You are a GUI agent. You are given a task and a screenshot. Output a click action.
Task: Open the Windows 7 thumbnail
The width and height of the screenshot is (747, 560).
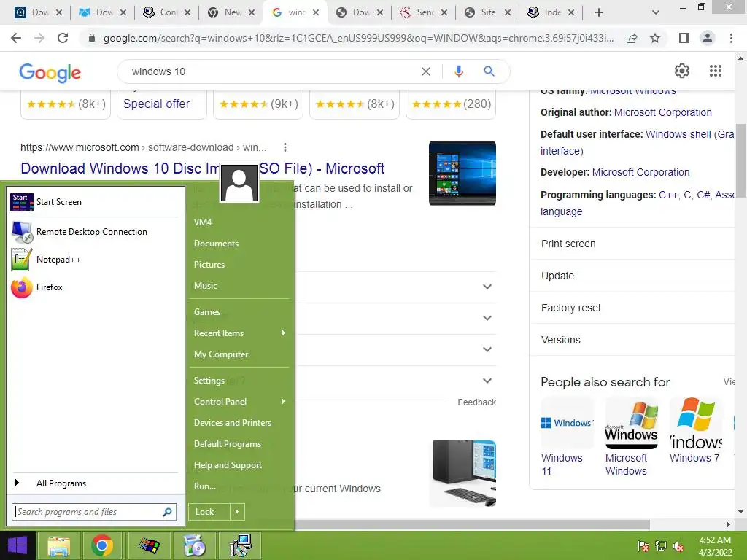(x=695, y=424)
